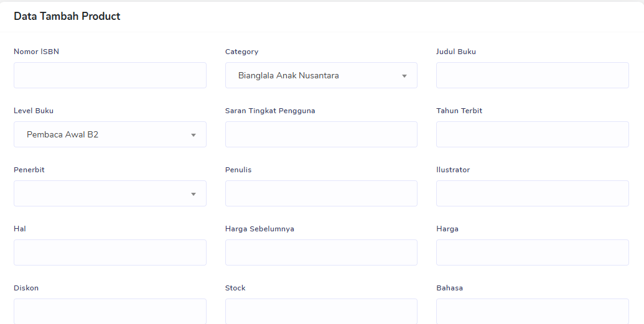This screenshot has width=644, height=324.
Task: Click the Diskon input field
Action: click(110, 311)
